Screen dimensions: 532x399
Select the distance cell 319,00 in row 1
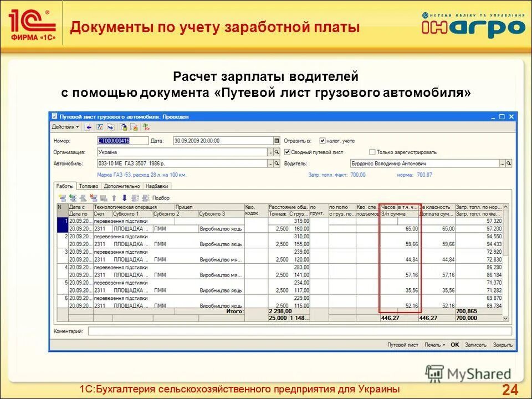(289, 221)
